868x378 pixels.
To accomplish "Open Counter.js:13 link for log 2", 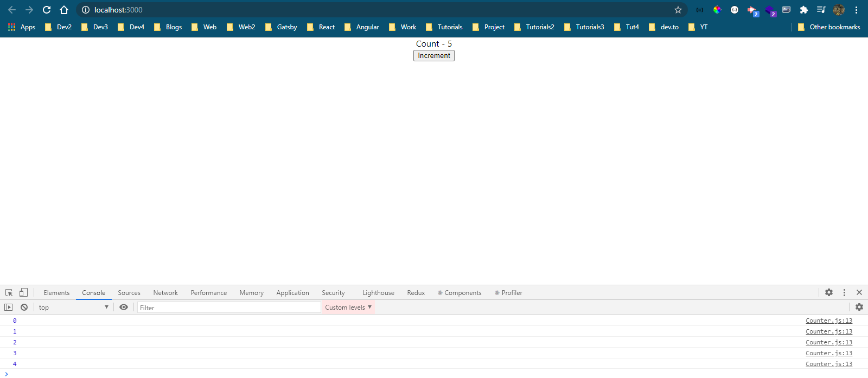I will click(x=829, y=342).
